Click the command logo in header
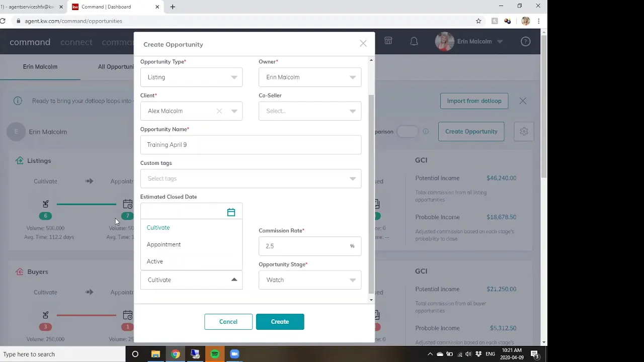 point(30,42)
